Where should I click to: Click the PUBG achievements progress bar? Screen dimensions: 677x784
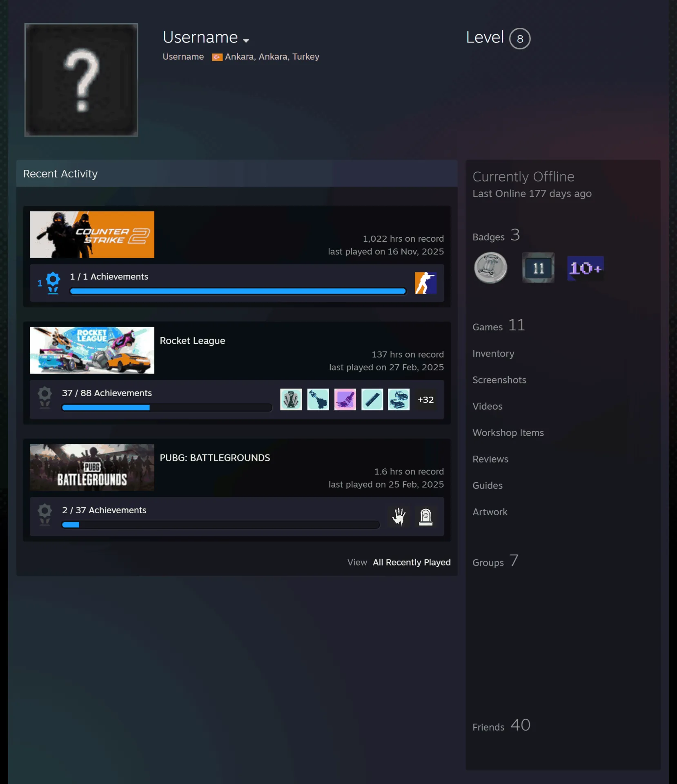(220, 525)
